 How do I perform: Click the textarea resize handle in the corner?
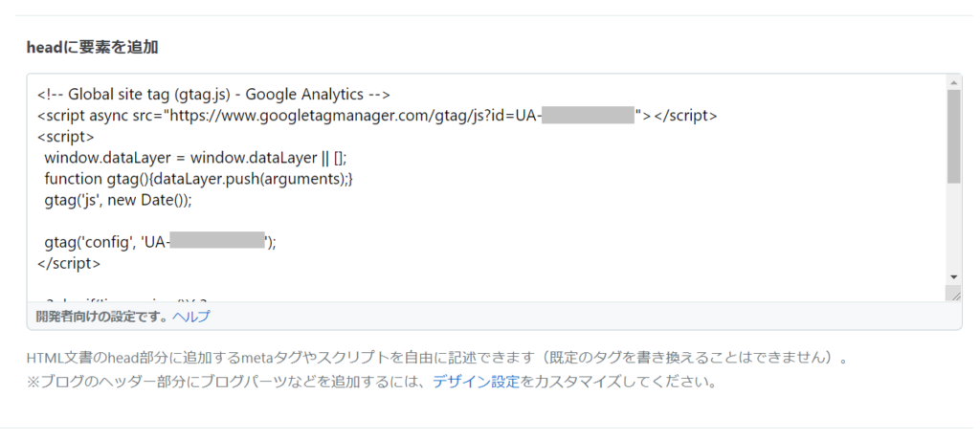coord(953,296)
